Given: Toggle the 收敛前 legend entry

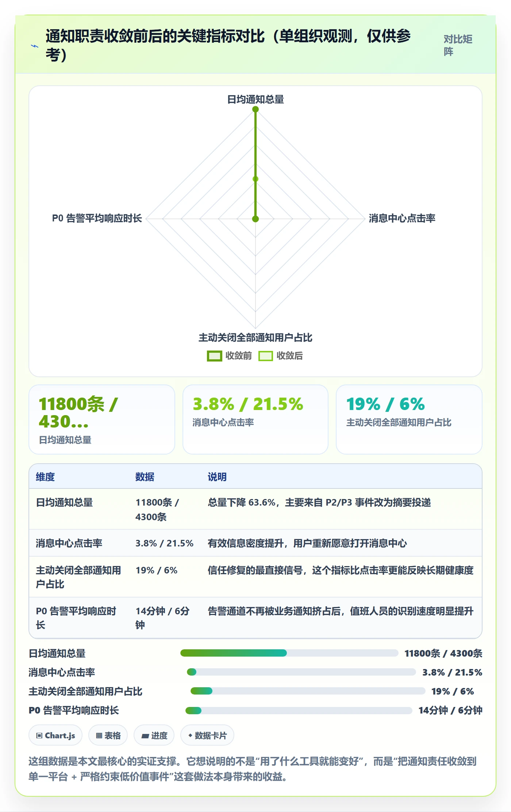Looking at the screenshot, I should 229,356.
